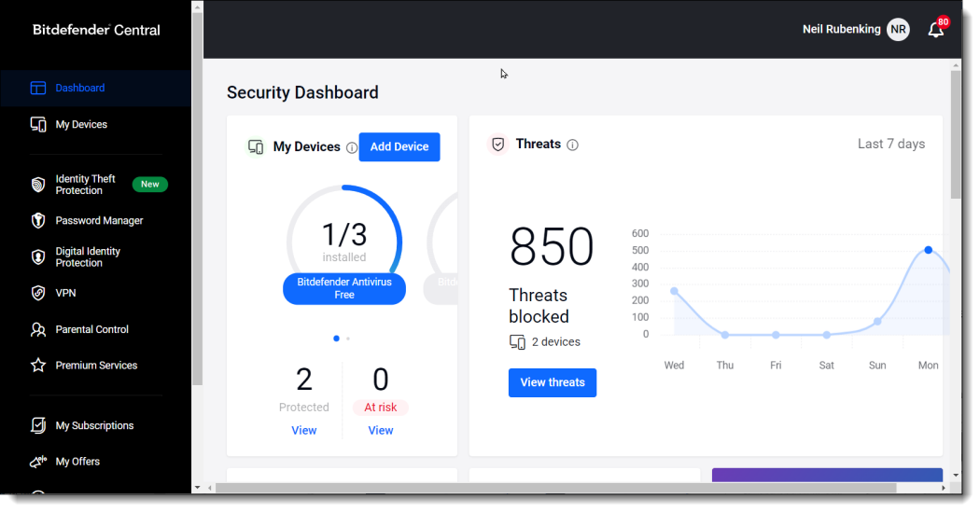980x512 pixels.
Task: Open the Parental Control icon
Action: 38,329
